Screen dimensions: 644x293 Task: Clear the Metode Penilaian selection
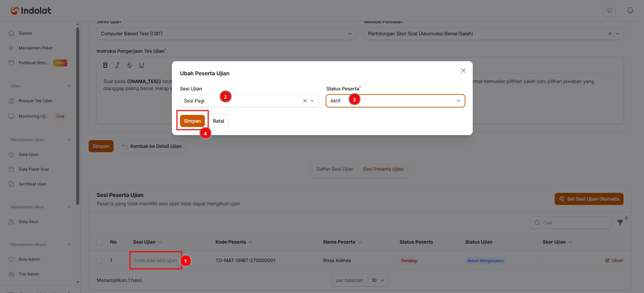610,34
